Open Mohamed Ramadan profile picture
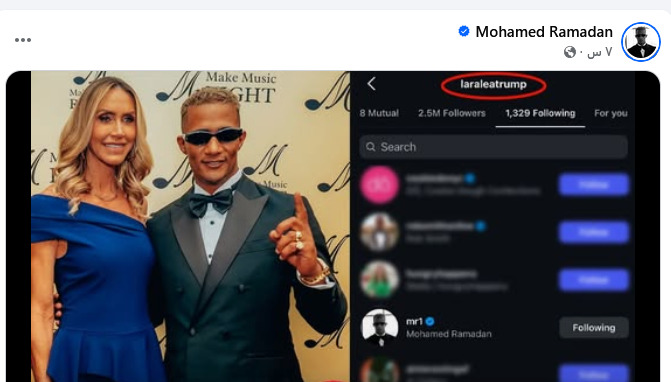The width and height of the screenshot is (671, 382). tap(641, 42)
